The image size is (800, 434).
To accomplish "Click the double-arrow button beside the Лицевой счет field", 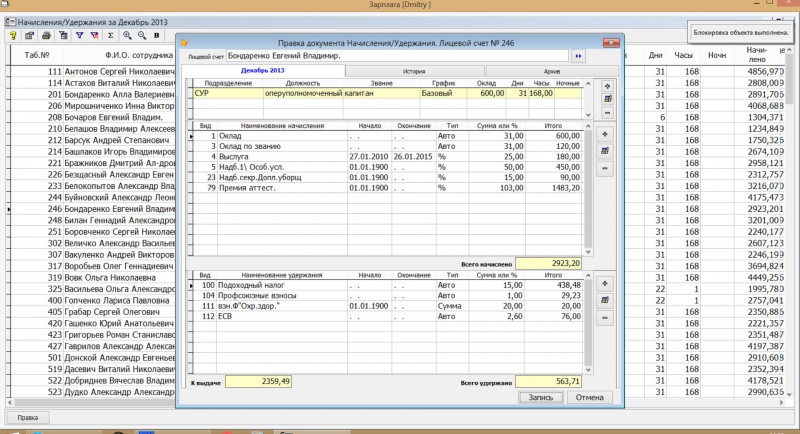I will click(x=578, y=56).
